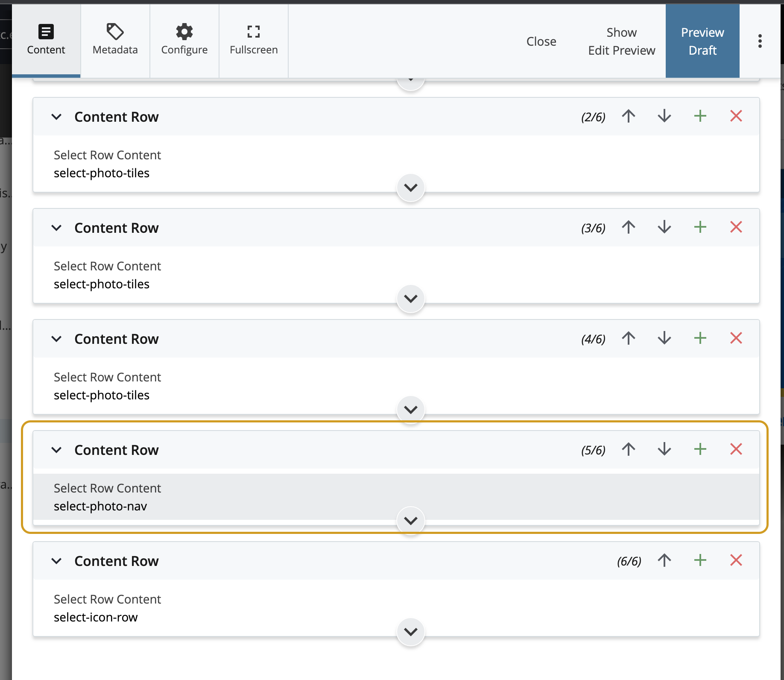Move Content Row 5/6 down
Image resolution: width=784 pixels, height=680 pixels.
coord(664,449)
